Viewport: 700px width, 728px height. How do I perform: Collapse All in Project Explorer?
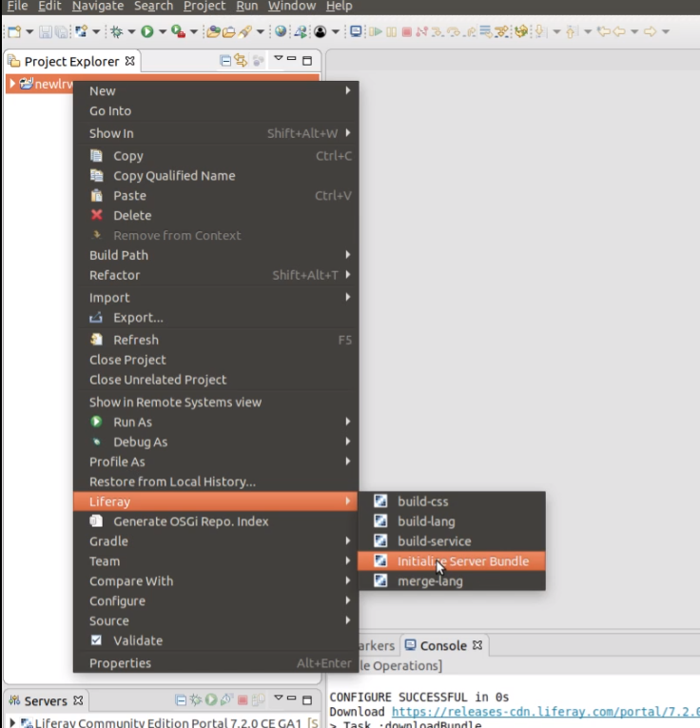click(225, 61)
